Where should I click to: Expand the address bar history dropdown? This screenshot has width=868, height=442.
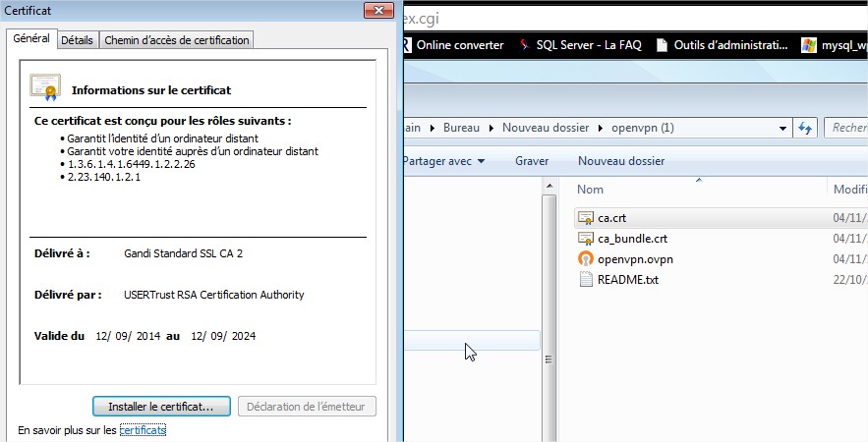[x=782, y=129]
